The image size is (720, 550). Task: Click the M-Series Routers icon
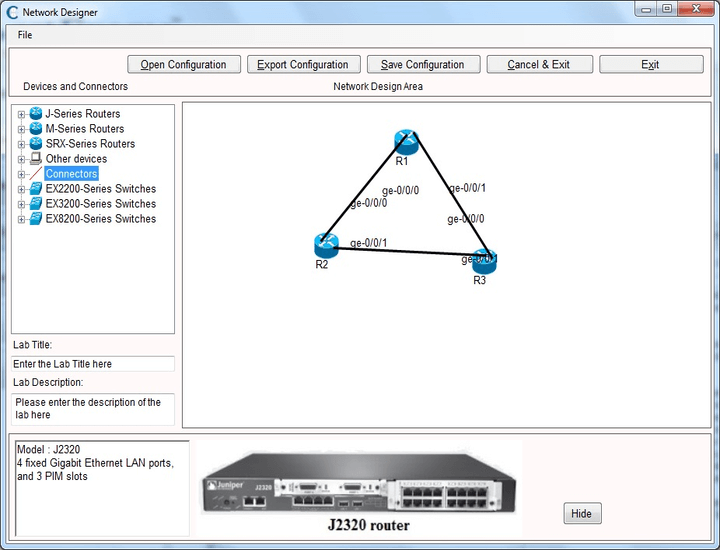36,129
